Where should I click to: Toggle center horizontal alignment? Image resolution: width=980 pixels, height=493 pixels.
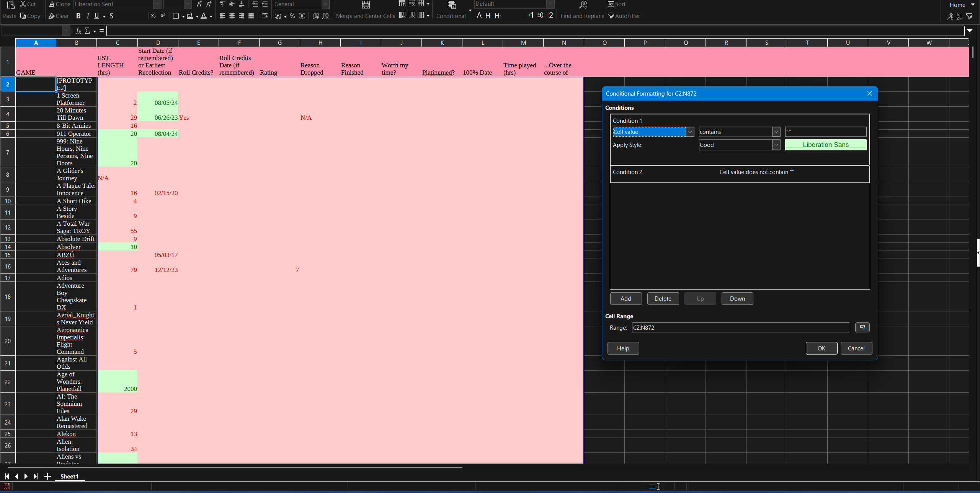[x=232, y=16]
